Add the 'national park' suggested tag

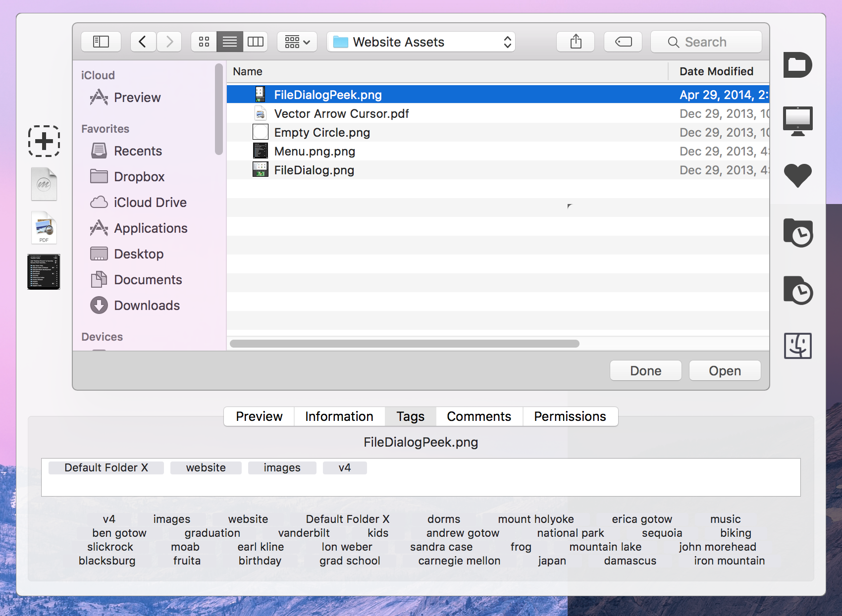click(x=571, y=533)
